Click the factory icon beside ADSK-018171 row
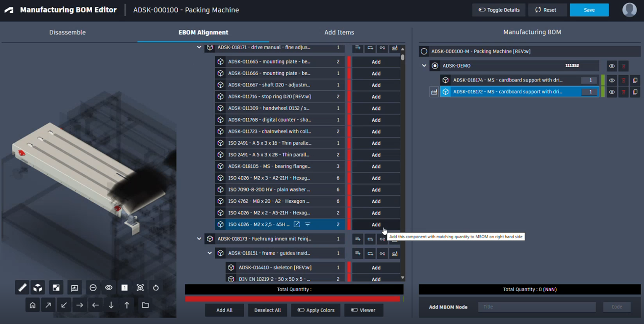The height and width of the screenshot is (324, 644). pyautogui.click(x=395, y=48)
